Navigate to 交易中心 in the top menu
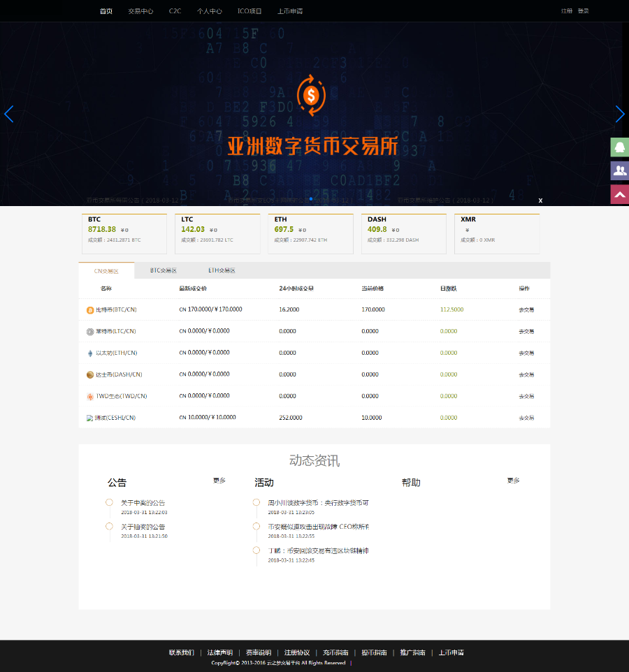Image resolution: width=629 pixels, height=672 pixels. (x=141, y=11)
